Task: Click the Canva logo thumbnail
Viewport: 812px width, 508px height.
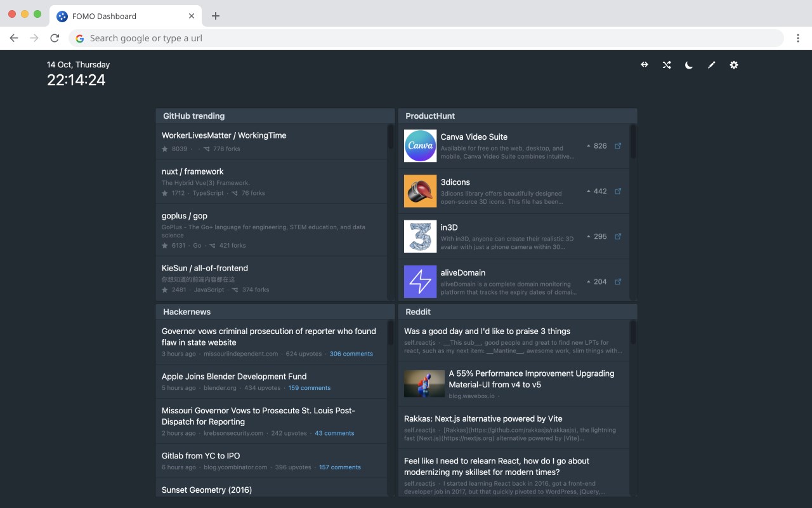Action: [420, 146]
